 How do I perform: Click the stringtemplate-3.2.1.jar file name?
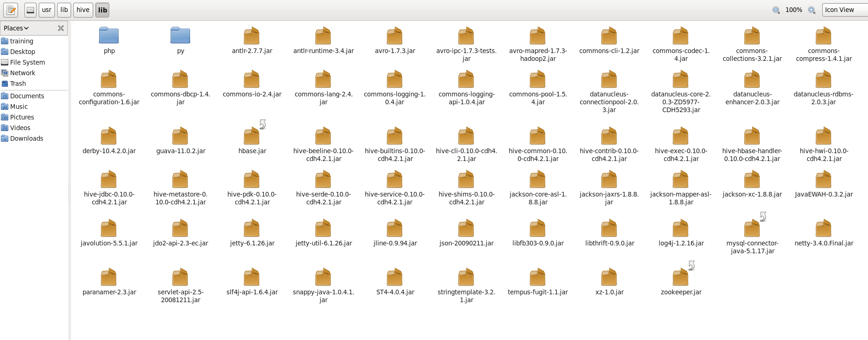click(x=466, y=296)
